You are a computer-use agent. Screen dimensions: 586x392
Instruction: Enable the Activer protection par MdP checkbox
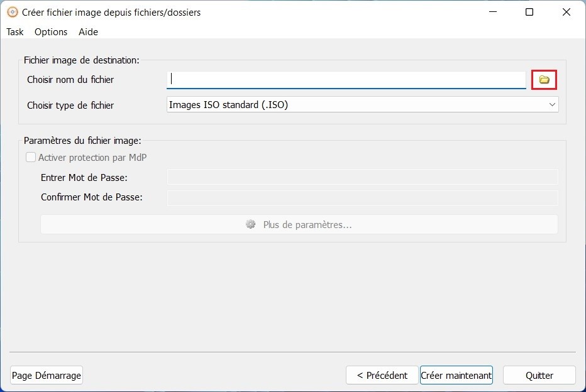(x=30, y=157)
